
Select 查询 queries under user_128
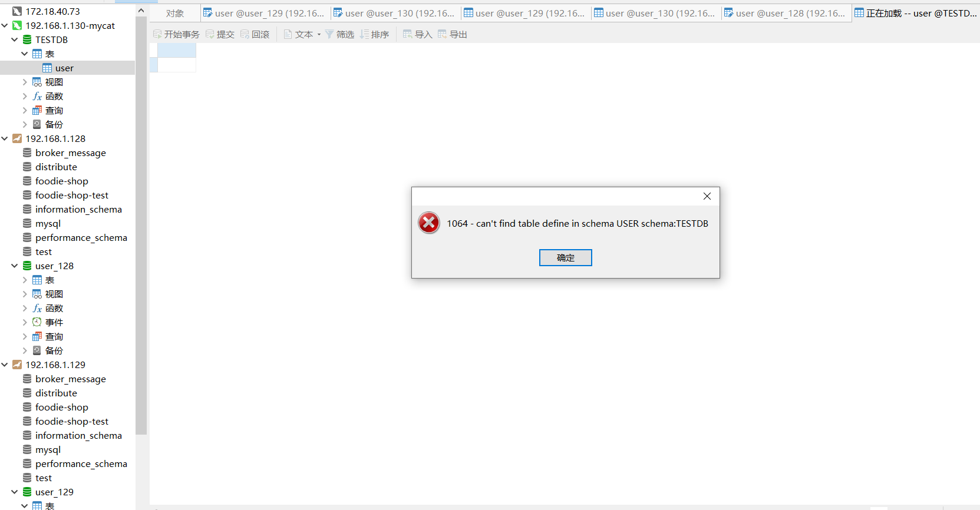pyautogui.click(x=54, y=336)
